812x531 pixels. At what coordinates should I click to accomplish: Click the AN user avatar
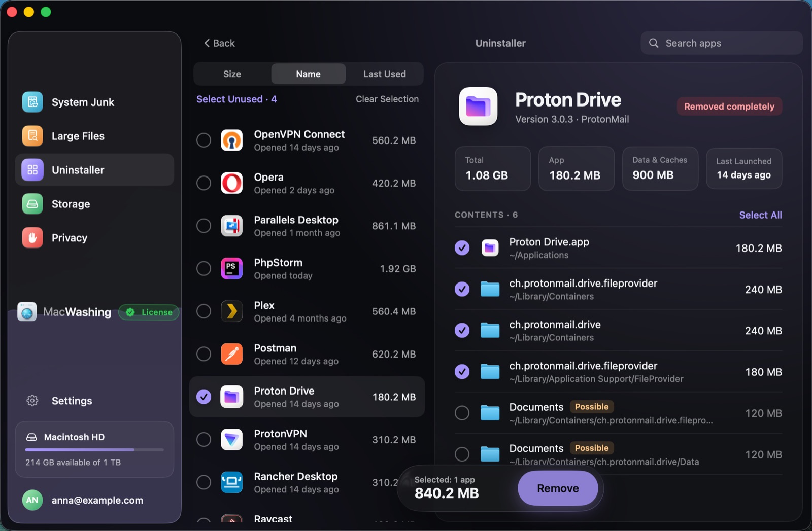[32, 500]
